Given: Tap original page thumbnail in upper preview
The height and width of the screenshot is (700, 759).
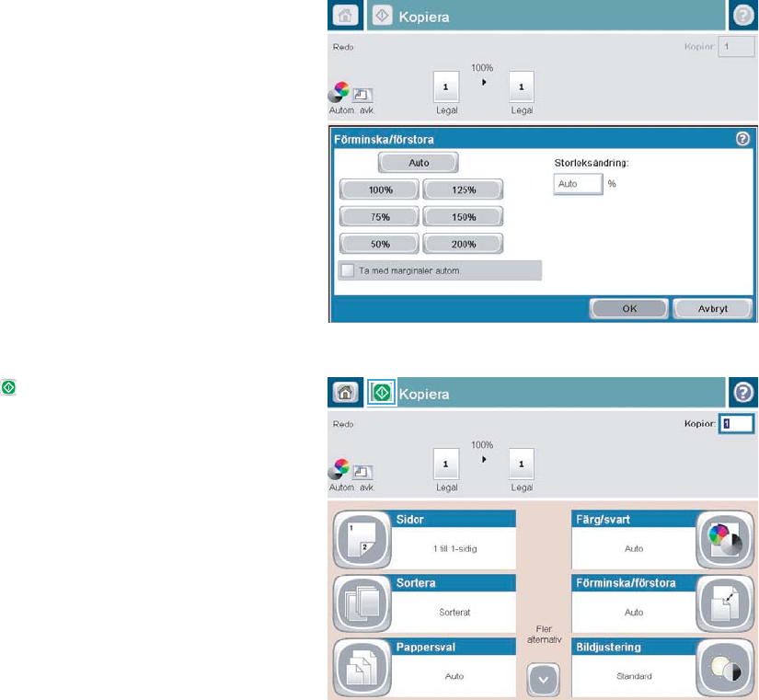Looking at the screenshot, I should [446, 87].
